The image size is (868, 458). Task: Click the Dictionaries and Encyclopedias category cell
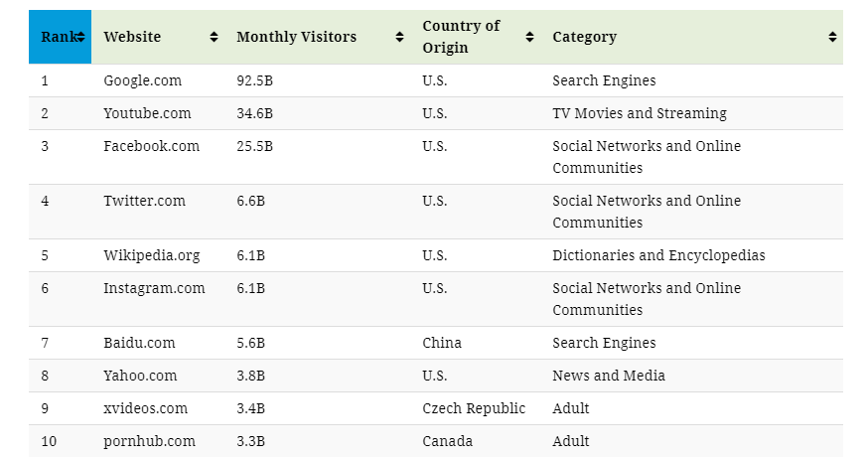tap(658, 255)
